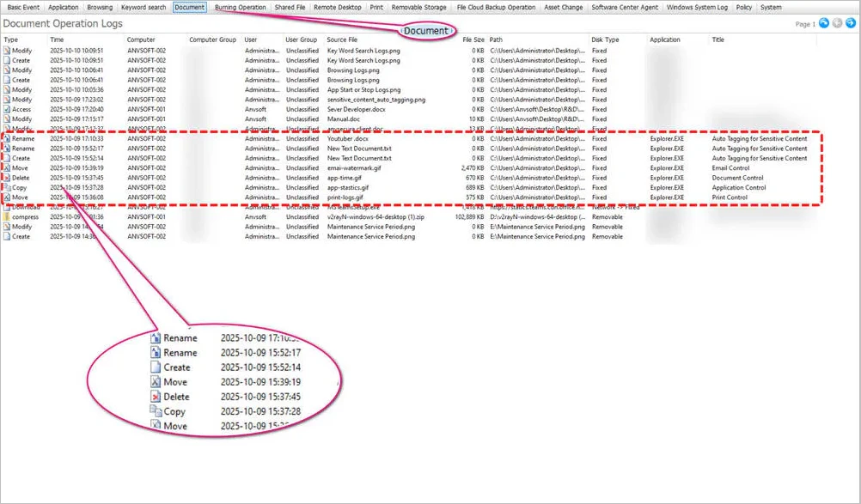The image size is (861, 504).
Task: Click the 102,889 KB file size cell
Action: [469, 217]
